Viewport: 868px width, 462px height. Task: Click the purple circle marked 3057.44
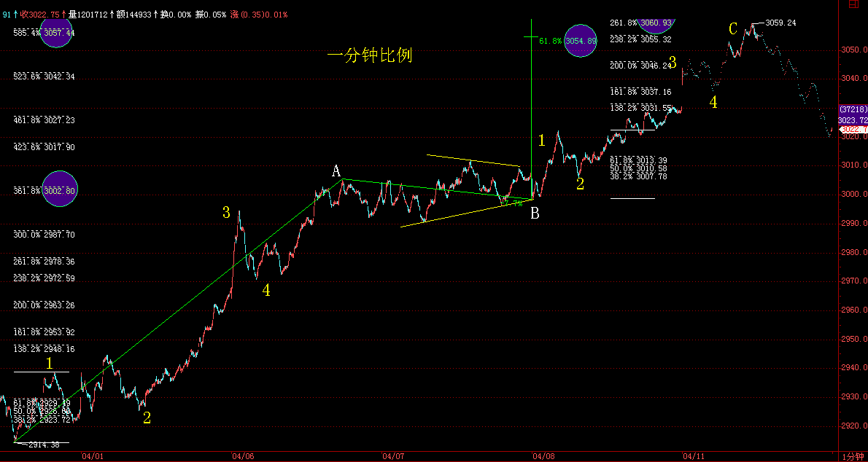pos(57,32)
